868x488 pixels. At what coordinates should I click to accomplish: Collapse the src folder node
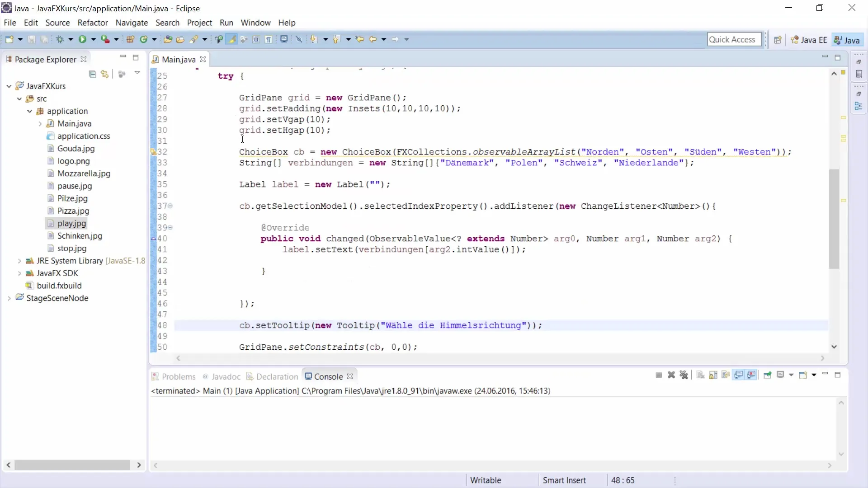click(x=19, y=99)
